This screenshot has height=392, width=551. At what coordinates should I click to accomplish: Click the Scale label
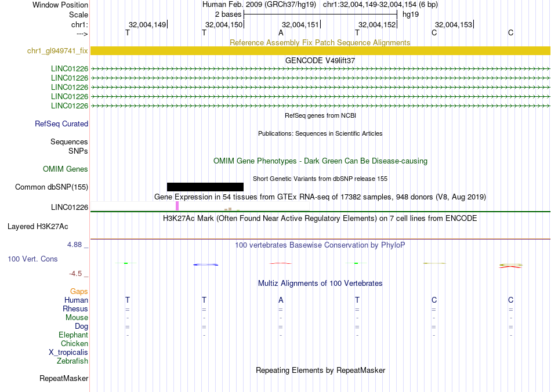(x=79, y=14)
